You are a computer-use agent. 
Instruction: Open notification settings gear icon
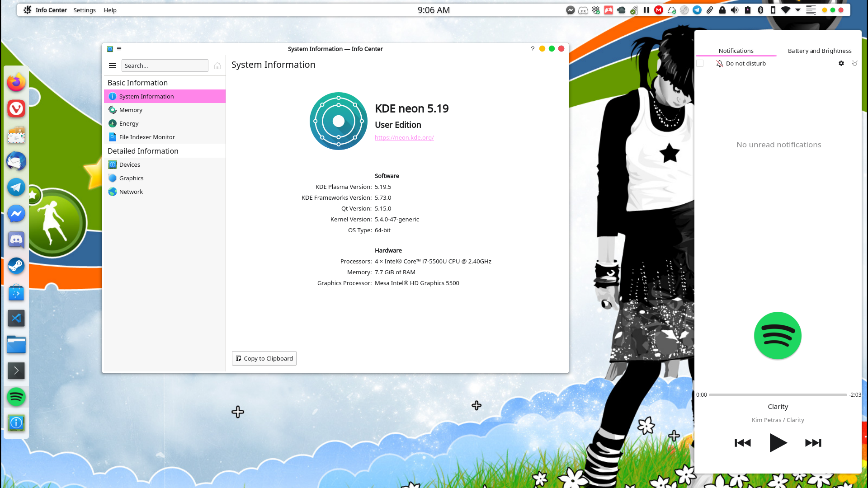tap(841, 63)
